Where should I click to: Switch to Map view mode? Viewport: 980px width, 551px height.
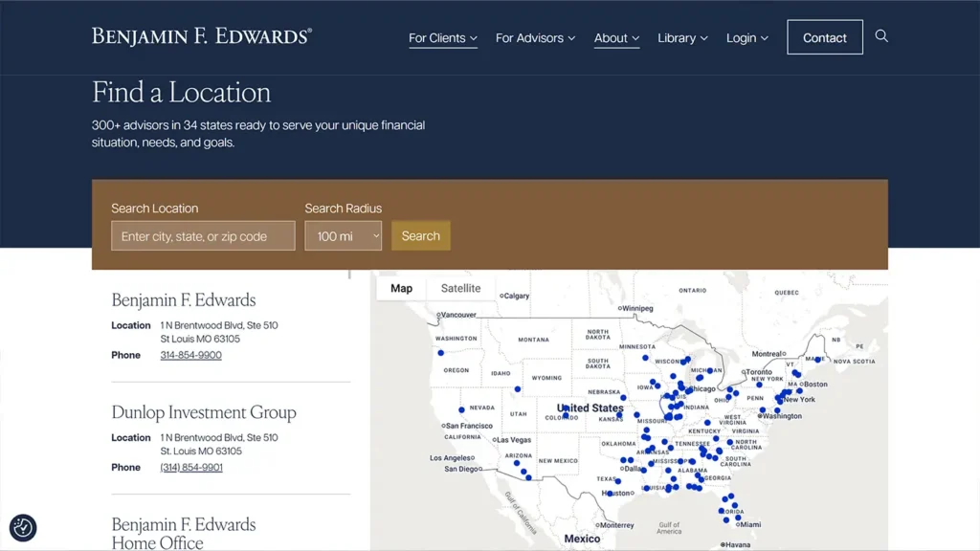coord(400,288)
